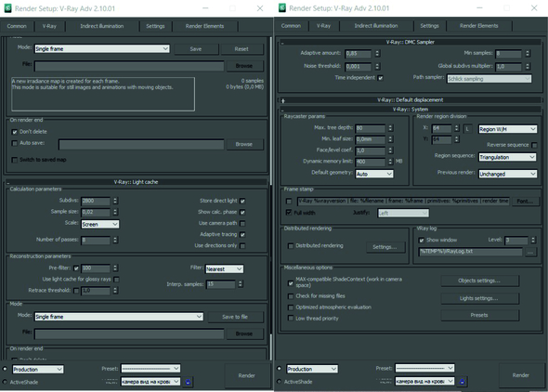Click app icon in left window title bar
548x392 pixels.
point(7,8)
